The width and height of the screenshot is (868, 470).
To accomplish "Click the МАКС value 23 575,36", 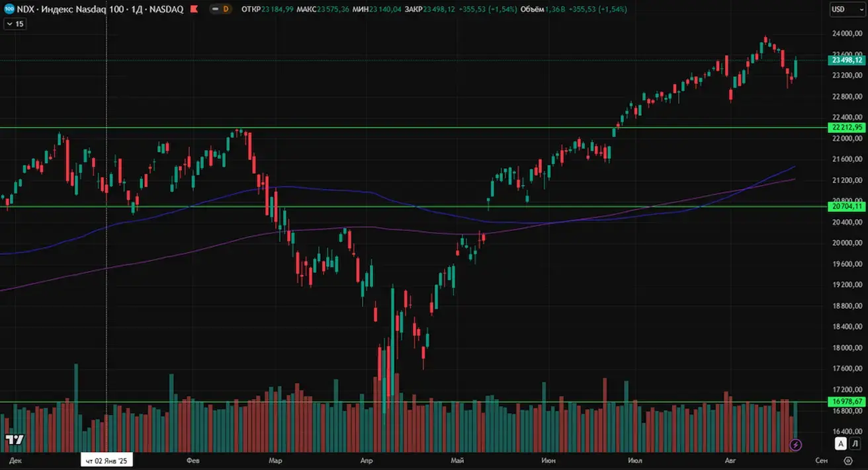I will click(x=333, y=9).
